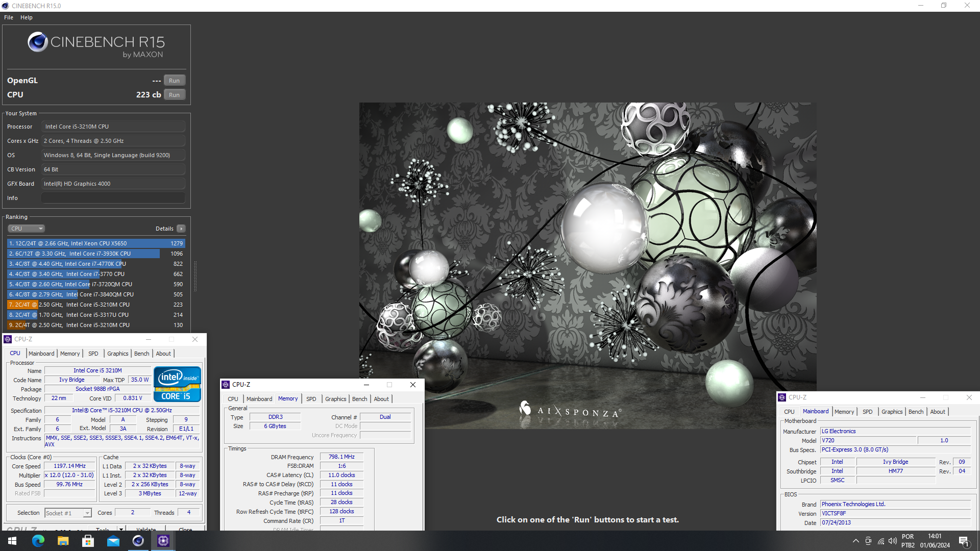Select ranking row i5-3210M scoring 223
The image size is (980, 551).
click(x=96, y=305)
